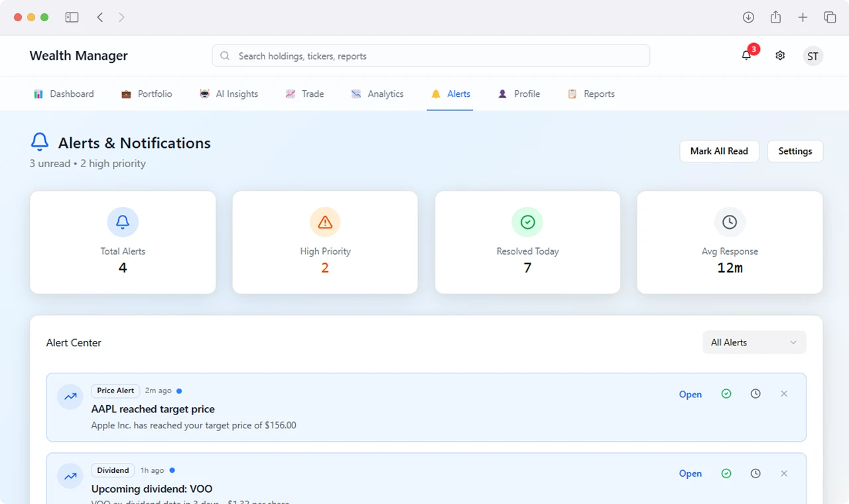Snooze the VOO dividend alert
Screen dimensions: 849x504
[x=755, y=473]
